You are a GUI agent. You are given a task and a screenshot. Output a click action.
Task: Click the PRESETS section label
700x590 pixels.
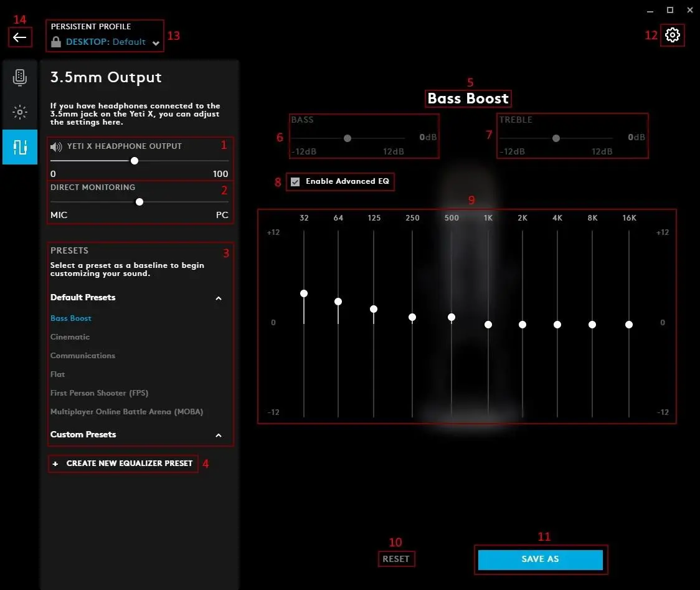69,250
